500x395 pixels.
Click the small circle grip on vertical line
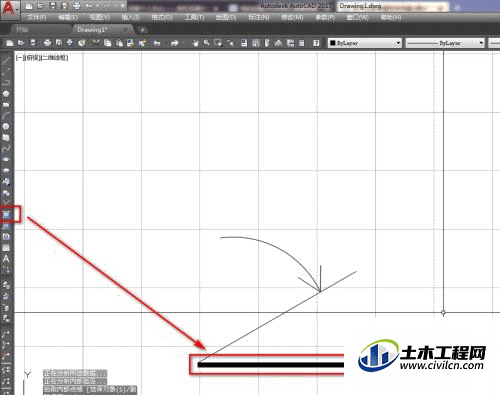tap(443, 313)
